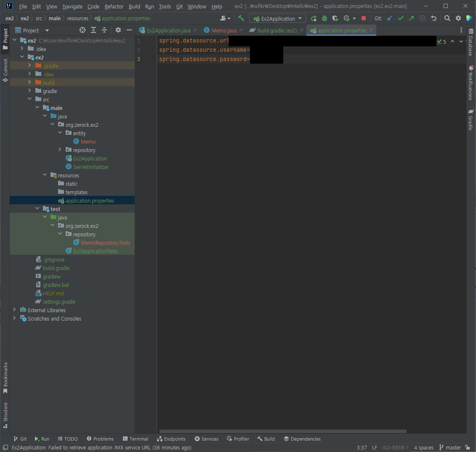The height and width of the screenshot is (452, 476).
Task: Open IDE settings gear in the toolbar
Action: (x=458, y=18)
